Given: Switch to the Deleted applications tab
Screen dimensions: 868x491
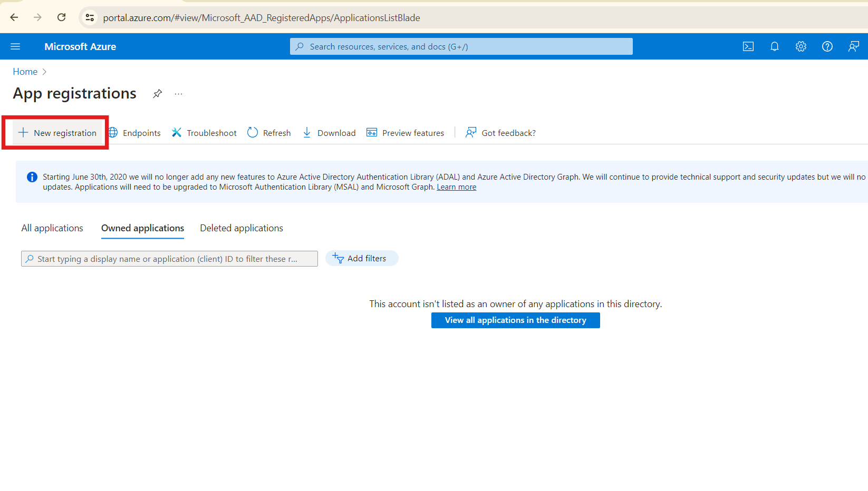Looking at the screenshot, I should [x=242, y=228].
